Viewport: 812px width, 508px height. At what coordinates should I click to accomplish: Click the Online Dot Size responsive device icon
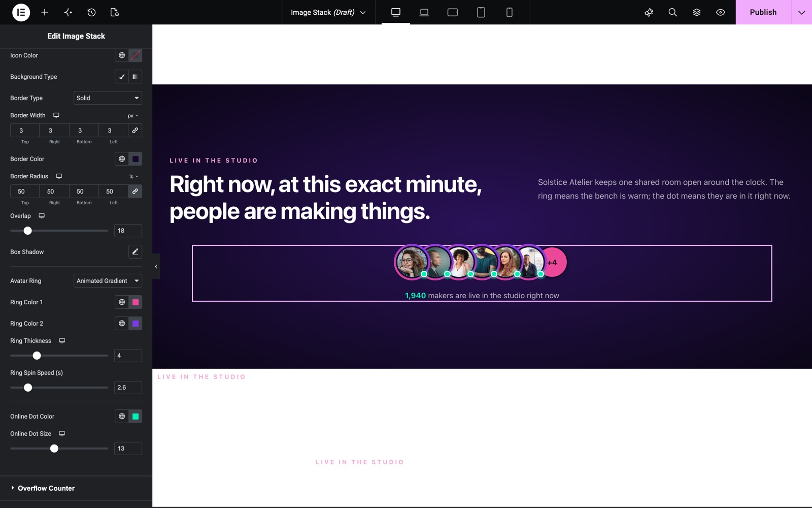(62, 434)
